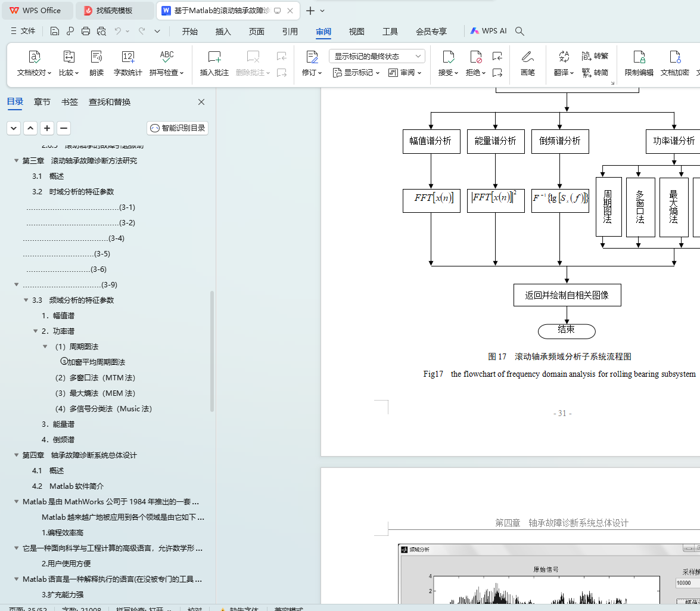This screenshot has width=700, height=611.
Task: Open the 审阅 pane dropdown
Action: tap(405, 72)
